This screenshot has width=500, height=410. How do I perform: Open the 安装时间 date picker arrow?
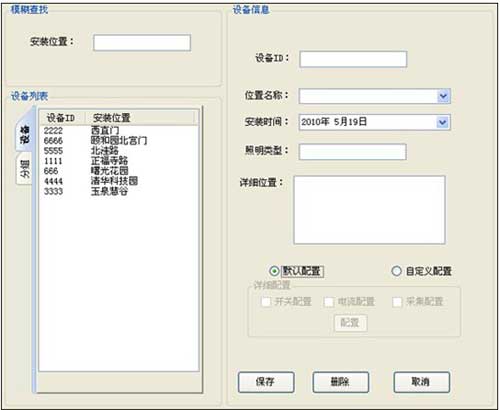click(443, 122)
